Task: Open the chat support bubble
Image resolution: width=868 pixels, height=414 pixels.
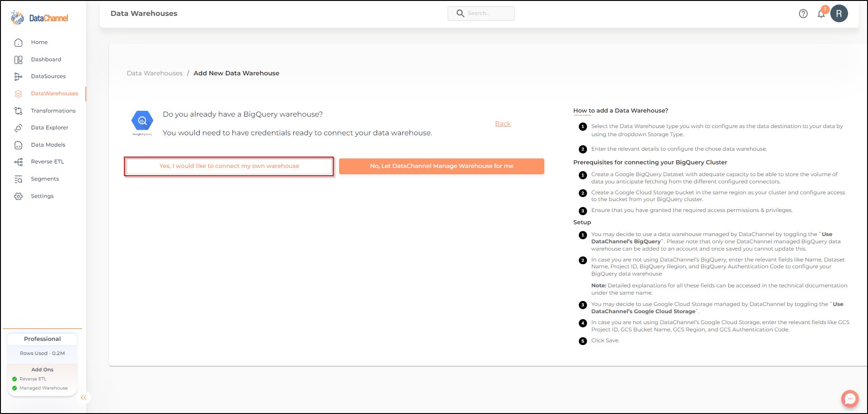Action: (850, 399)
